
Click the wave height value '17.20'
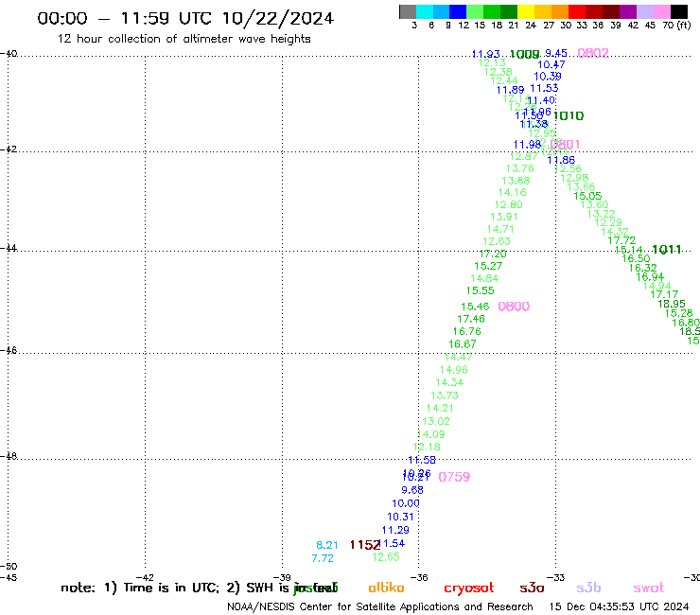(x=493, y=254)
